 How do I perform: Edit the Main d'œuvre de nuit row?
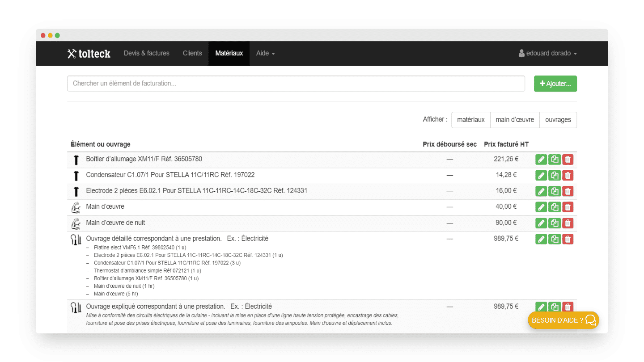click(541, 223)
